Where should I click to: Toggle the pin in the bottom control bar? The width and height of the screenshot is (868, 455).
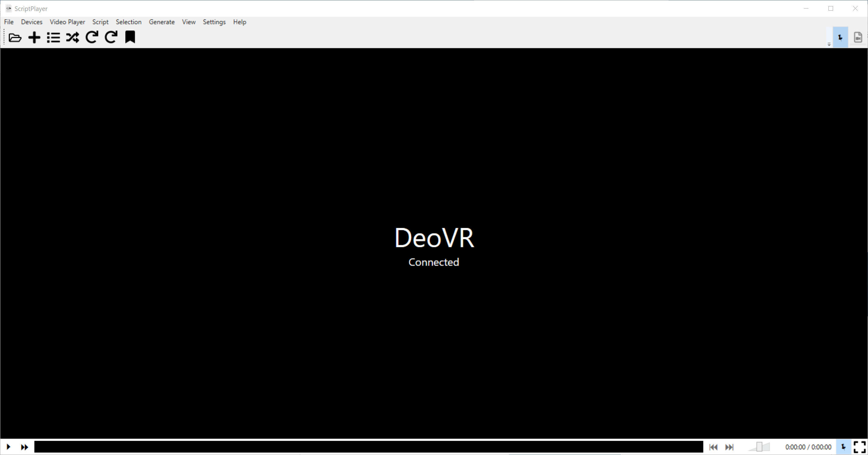843,447
